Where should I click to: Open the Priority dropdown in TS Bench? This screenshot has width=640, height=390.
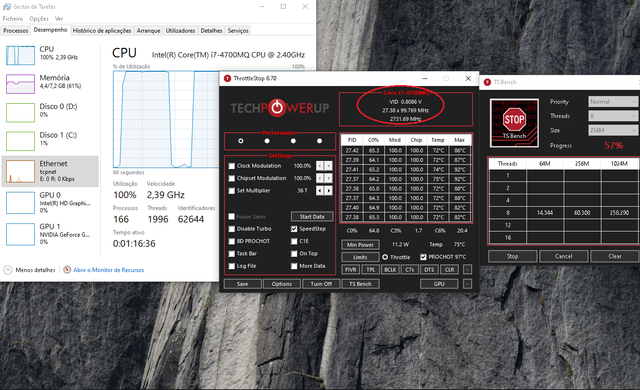613,102
